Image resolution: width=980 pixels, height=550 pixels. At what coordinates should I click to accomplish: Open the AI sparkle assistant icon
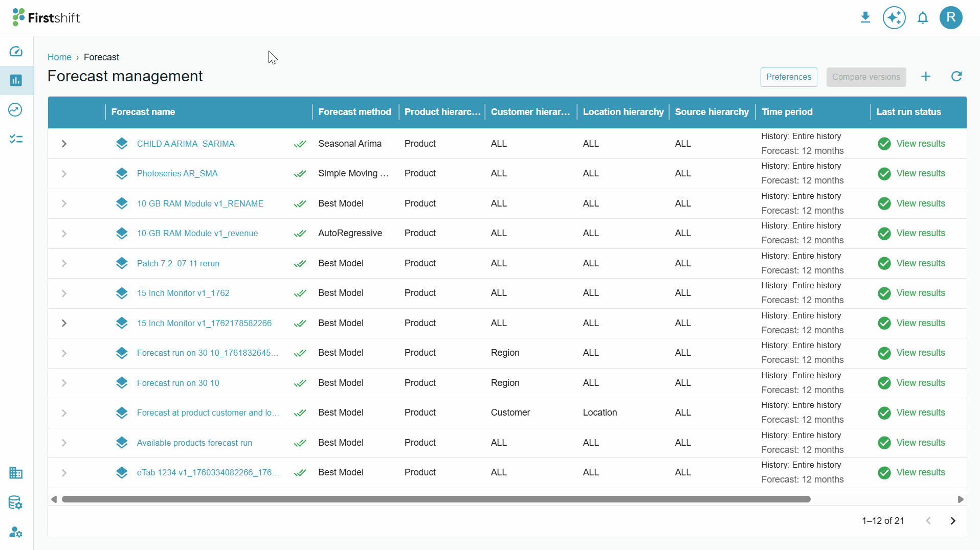coord(894,18)
